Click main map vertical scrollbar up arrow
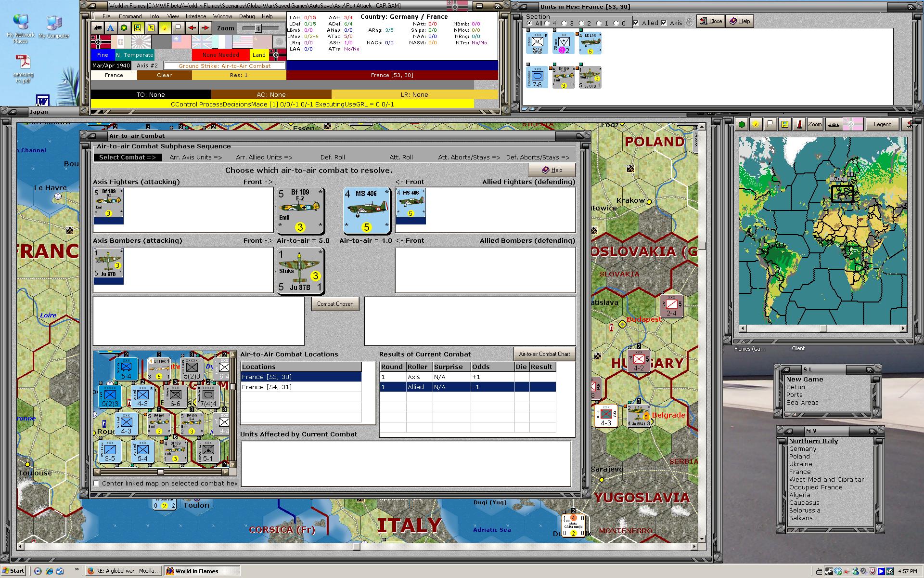This screenshot has width=924, height=578. pos(702,127)
